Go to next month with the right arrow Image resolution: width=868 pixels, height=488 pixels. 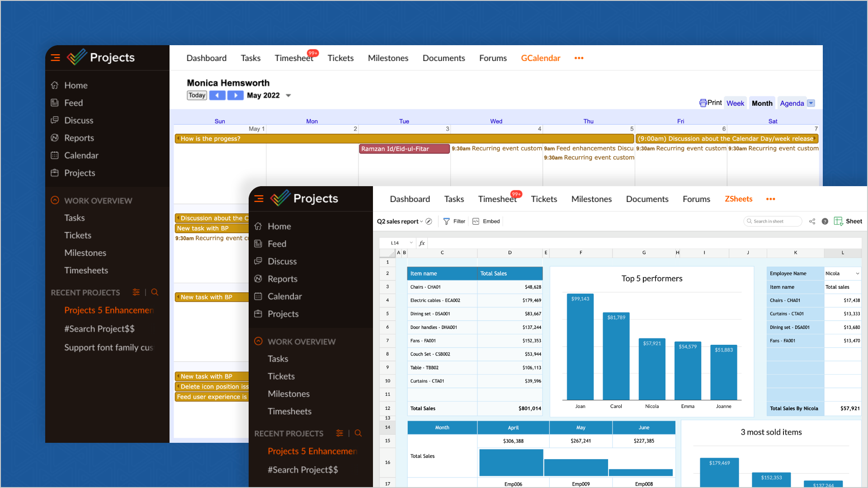235,95
